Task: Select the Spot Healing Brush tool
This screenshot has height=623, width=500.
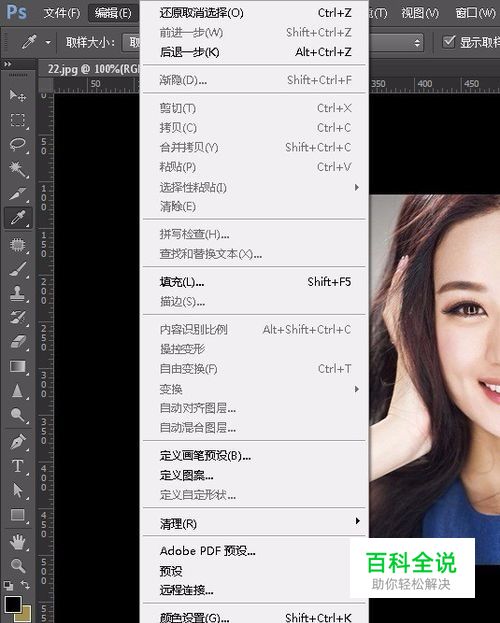Action: (x=17, y=244)
